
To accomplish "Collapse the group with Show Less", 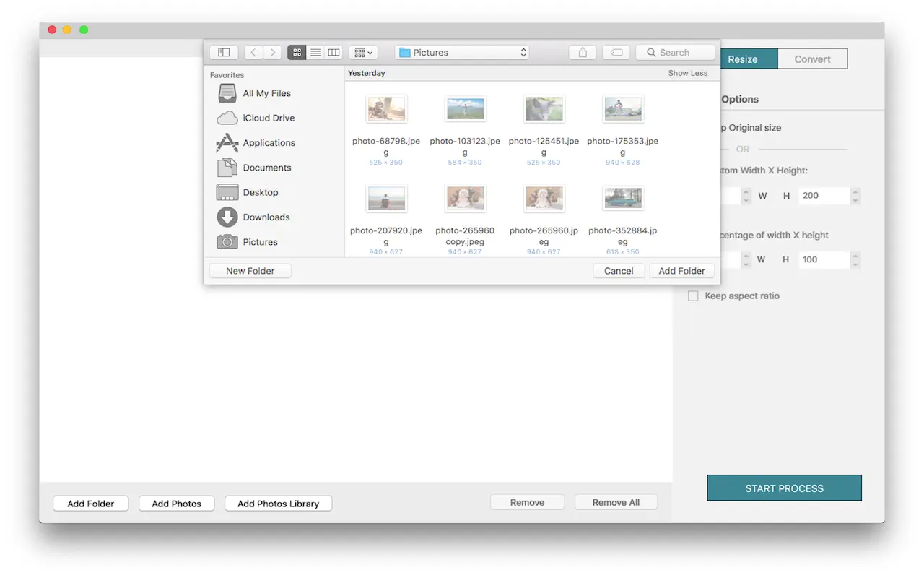I will (x=687, y=73).
